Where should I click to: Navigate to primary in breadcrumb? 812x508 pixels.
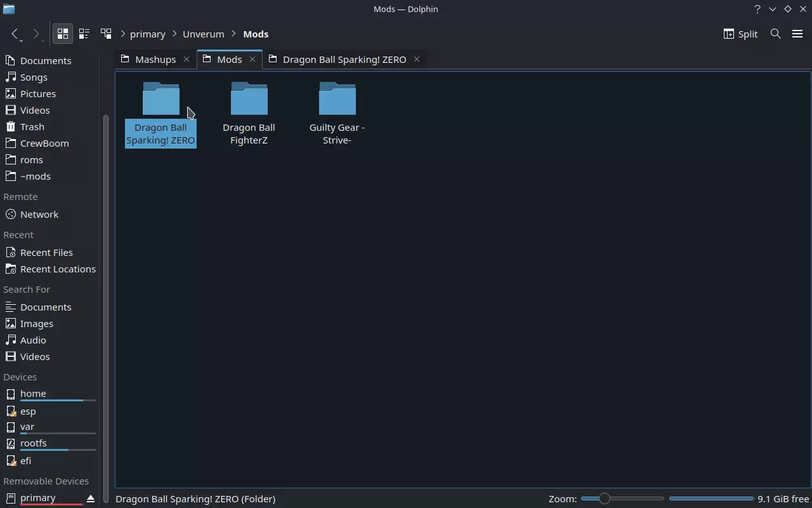tap(148, 34)
